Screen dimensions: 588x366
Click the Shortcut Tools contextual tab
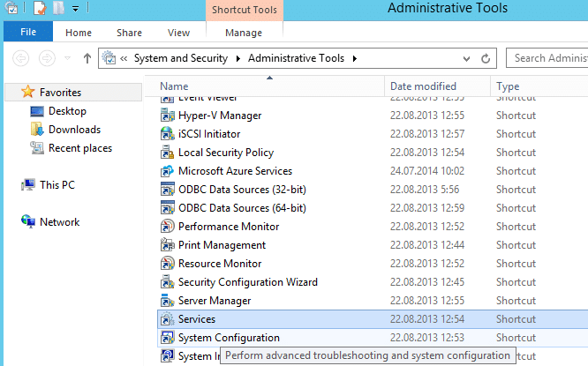[x=245, y=10]
